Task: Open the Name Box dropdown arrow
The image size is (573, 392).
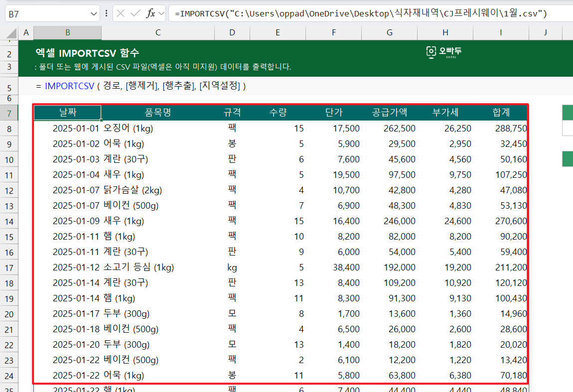Action: click(94, 14)
